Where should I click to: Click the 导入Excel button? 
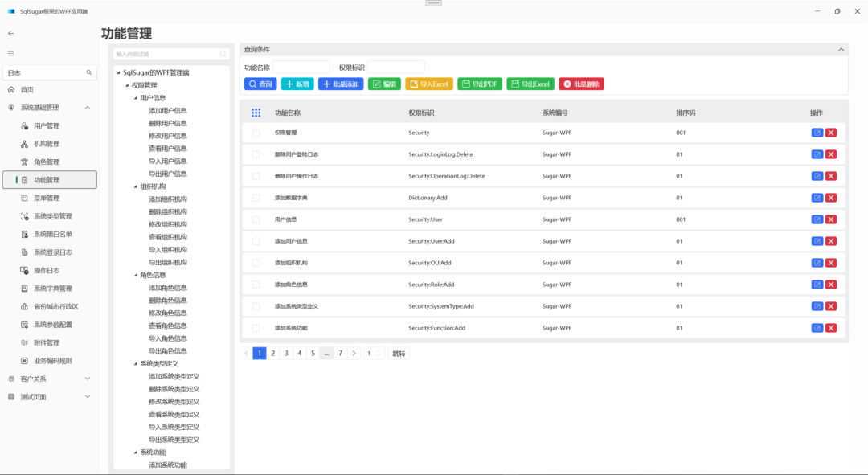pos(429,84)
